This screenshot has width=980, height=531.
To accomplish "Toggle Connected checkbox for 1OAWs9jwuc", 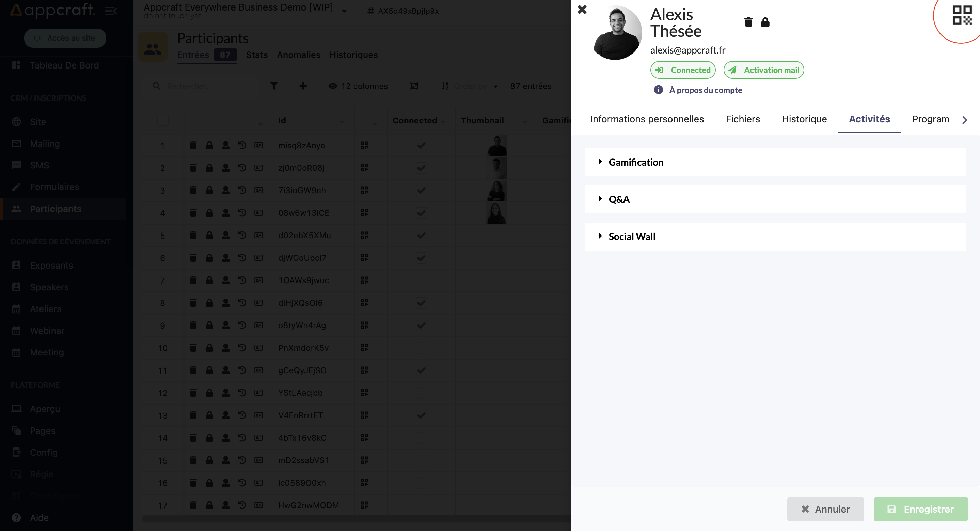I will [x=421, y=280].
